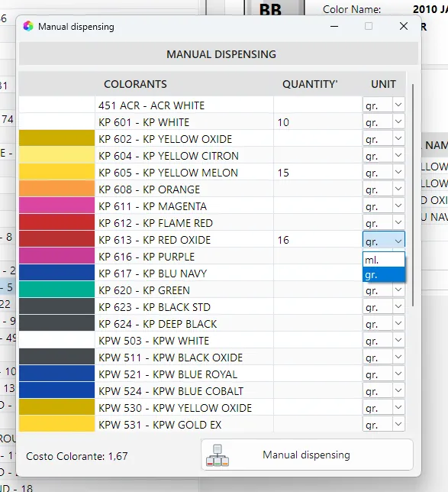The width and height of the screenshot is (448, 492).
Task: Click the 'KP 624 - KP DEEP BLACK' row text
Action: click(157, 324)
